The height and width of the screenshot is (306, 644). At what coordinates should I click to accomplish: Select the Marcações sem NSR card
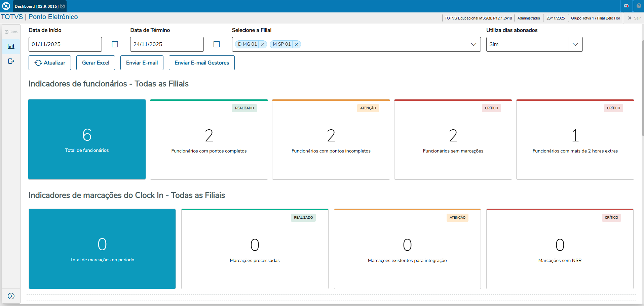point(560,249)
